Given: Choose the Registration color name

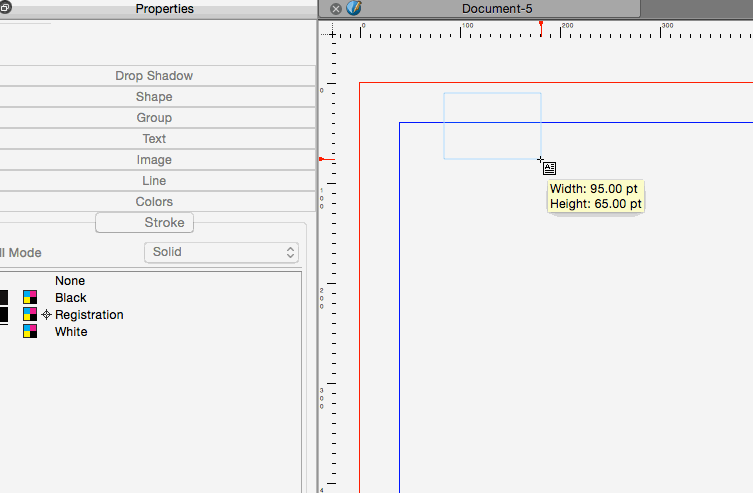Looking at the screenshot, I should pos(89,315).
